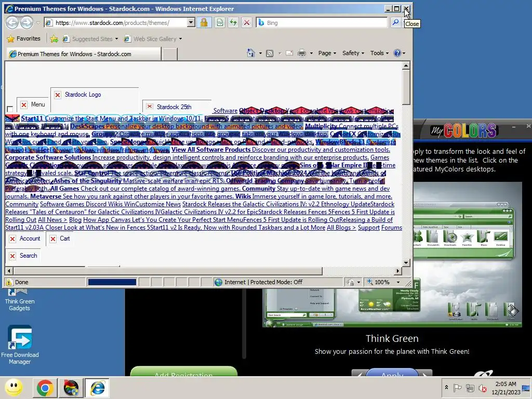
Task: Open Think Green Gadgets desktop shortcut
Action: tap(19, 299)
